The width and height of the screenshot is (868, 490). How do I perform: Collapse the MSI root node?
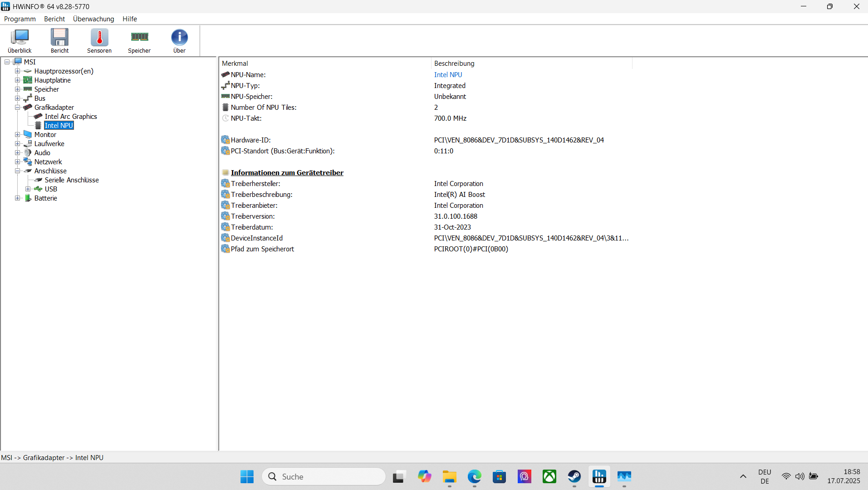click(x=7, y=62)
